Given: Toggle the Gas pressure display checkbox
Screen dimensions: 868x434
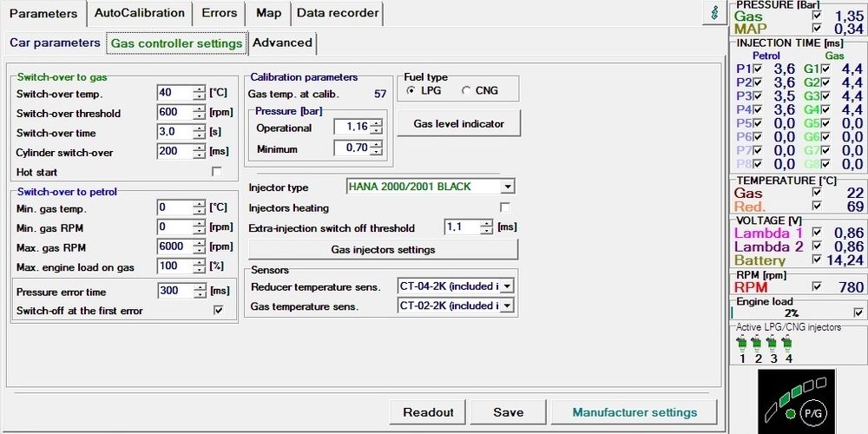Looking at the screenshot, I should tap(817, 15).
